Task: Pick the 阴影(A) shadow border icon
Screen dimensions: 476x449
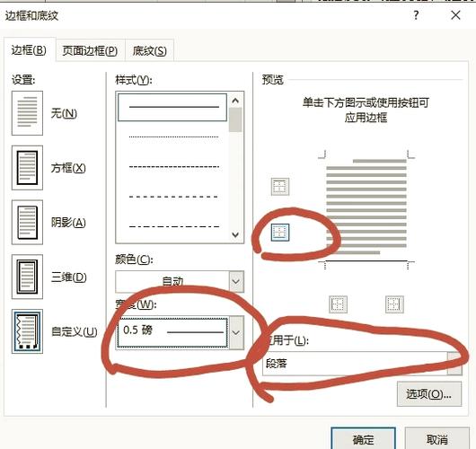Action: pos(27,222)
